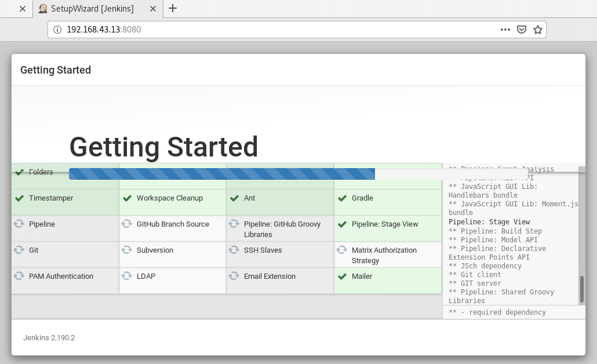This screenshot has height=364, width=597.
Task: Select the SetupWizard [Jenkins] tab
Action: click(x=98, y=9)
